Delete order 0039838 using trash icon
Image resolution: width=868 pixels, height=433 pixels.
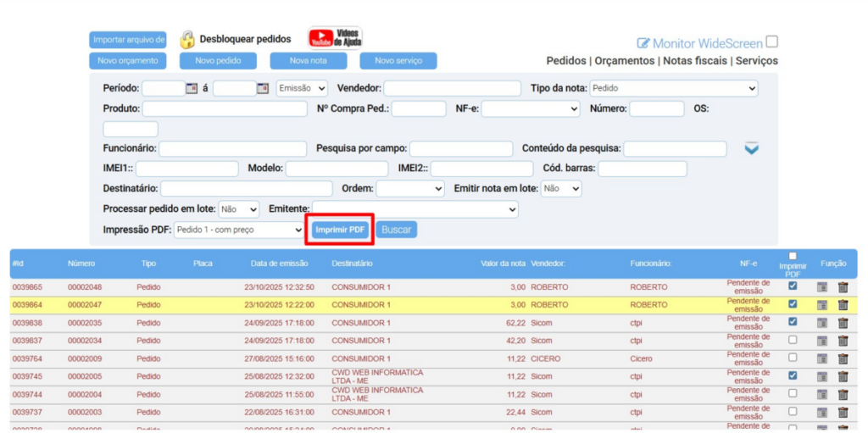coord(843,323)
